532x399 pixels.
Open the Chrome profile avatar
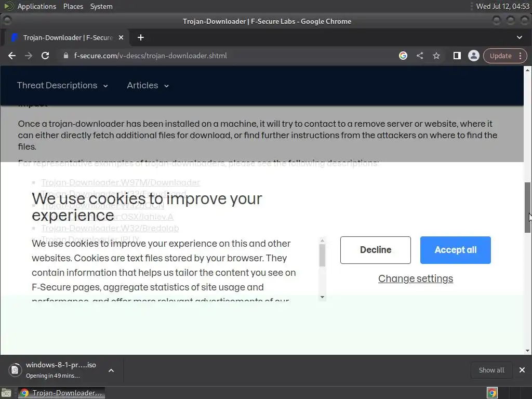pyautogui.click(x=474, y=56)
